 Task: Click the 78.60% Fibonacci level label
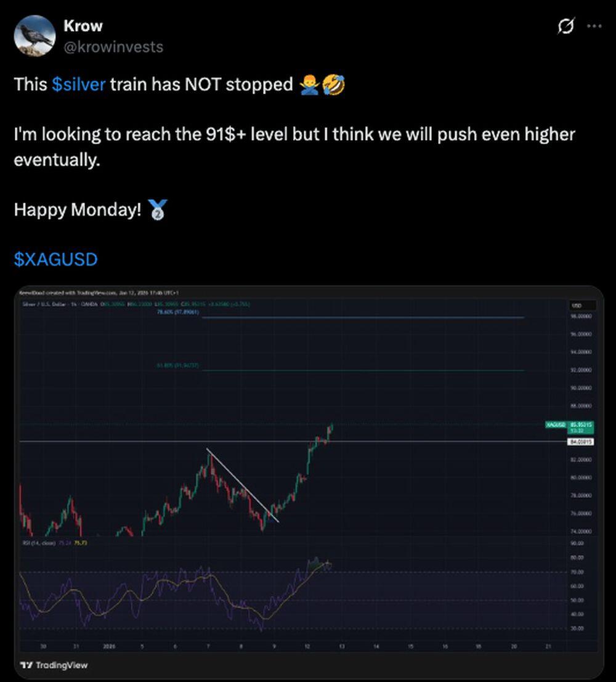tap(178, 312)
